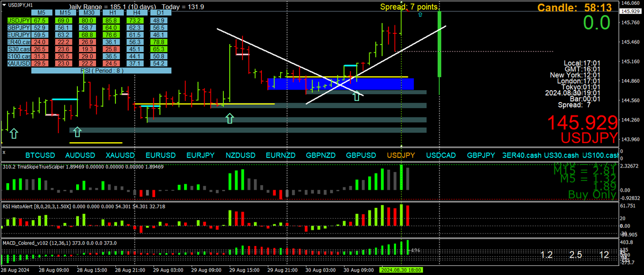Image resolution: width=644 pixels, height=275 pixels.
Task: Click the US30.cash row label in RSI table
Action: (x=19, y=49)
